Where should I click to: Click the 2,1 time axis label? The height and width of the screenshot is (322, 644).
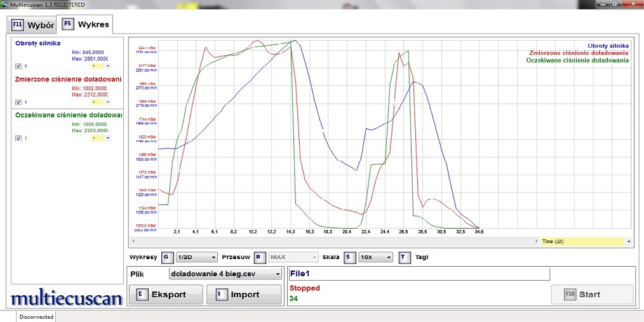pyautogui.click(x=177, y=232)
